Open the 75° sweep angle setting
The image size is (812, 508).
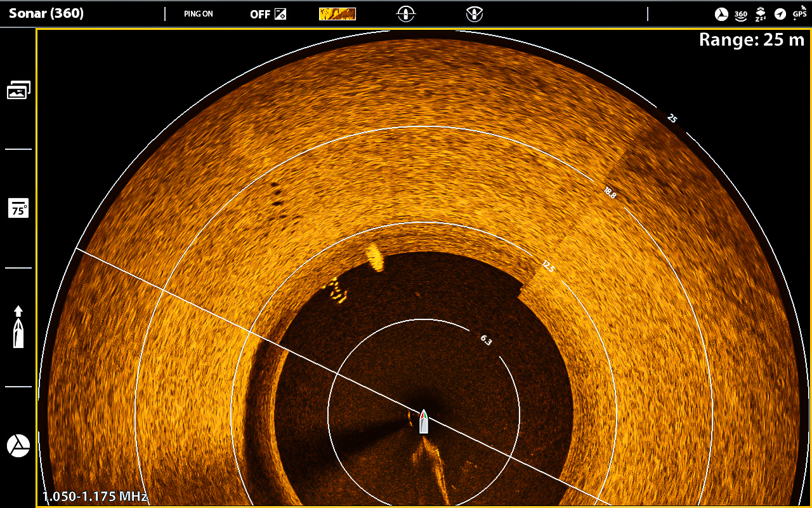pos(18,208)
